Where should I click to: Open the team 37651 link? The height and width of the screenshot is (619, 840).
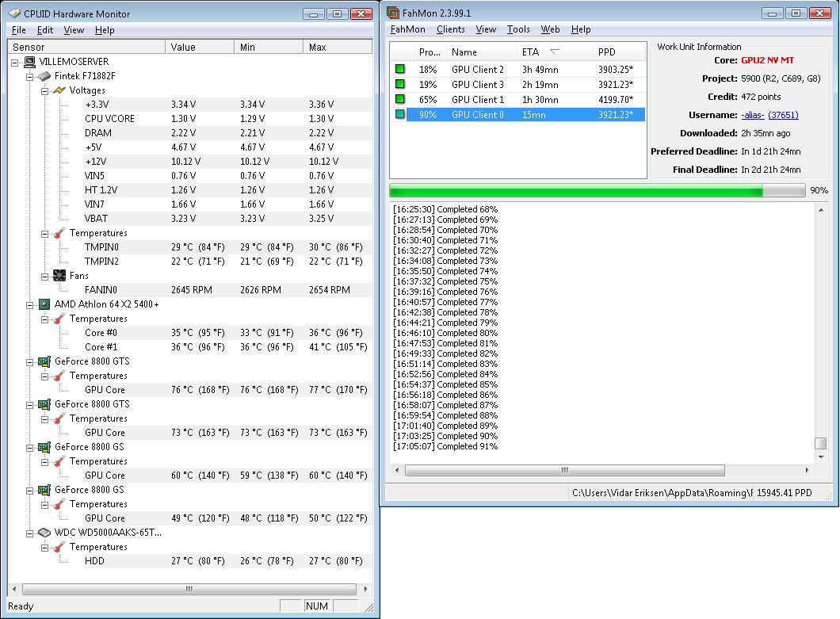pyautogui.click(x=783, y=115)
